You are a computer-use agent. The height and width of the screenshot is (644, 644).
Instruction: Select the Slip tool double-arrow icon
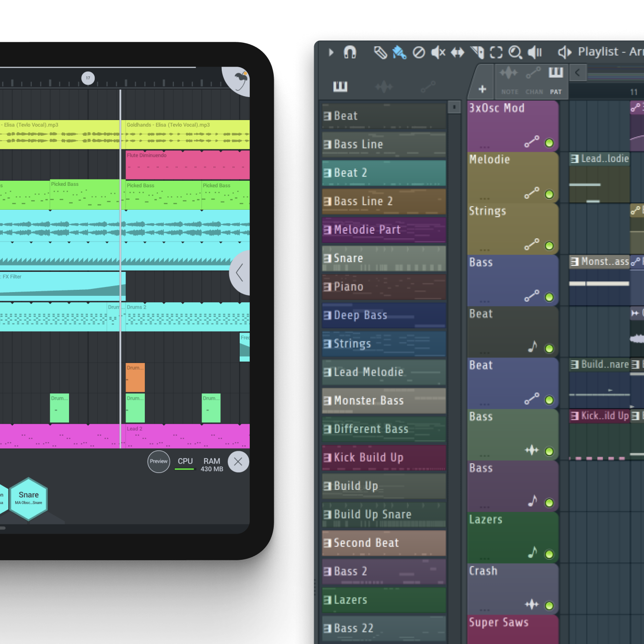[x=457, y=52]
